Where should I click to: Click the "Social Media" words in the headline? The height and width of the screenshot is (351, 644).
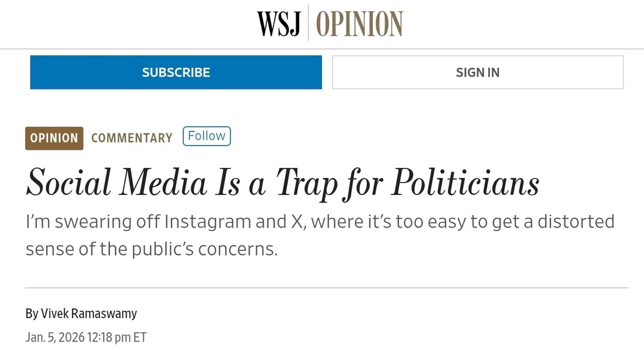116,183
